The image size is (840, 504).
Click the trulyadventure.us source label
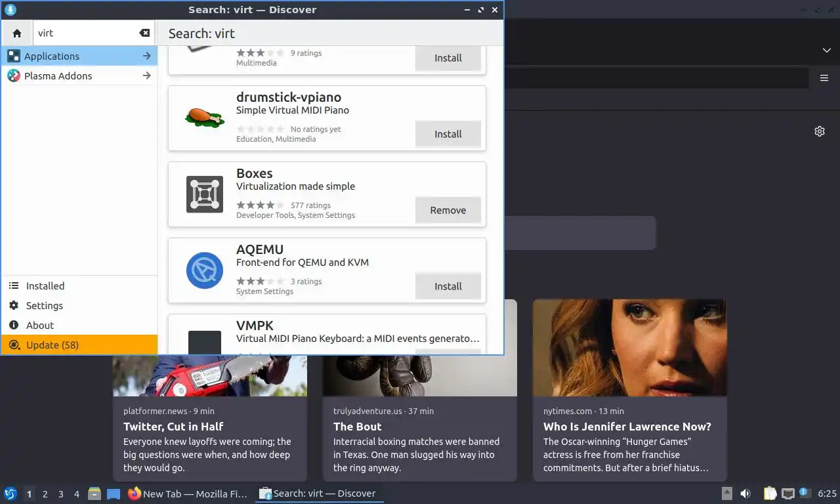point(367,411)
